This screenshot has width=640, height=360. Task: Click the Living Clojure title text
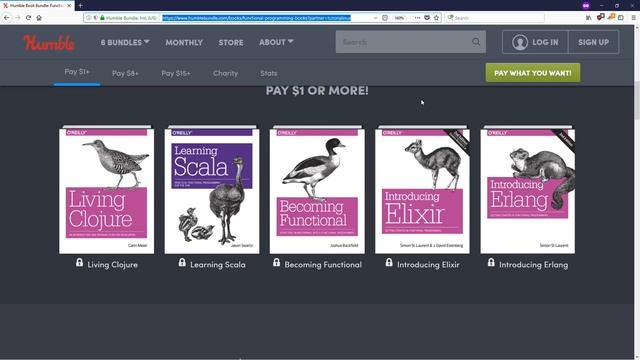pos(112,265)
